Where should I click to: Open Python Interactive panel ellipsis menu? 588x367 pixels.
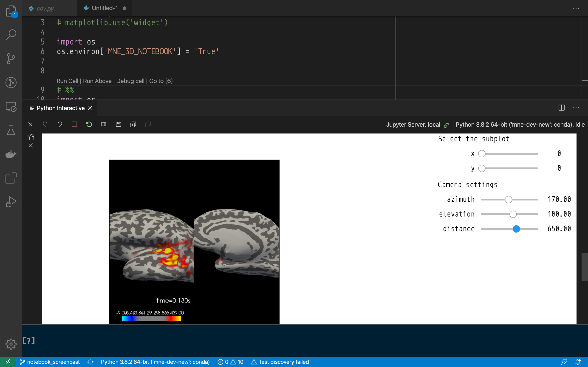click(x=576, y=108)
